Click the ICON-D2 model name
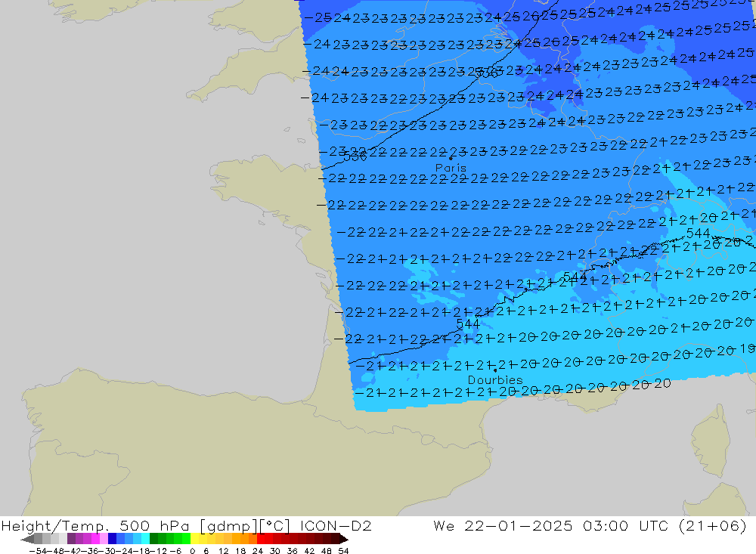This screenshot has height=554, width=756. point(336,525)
